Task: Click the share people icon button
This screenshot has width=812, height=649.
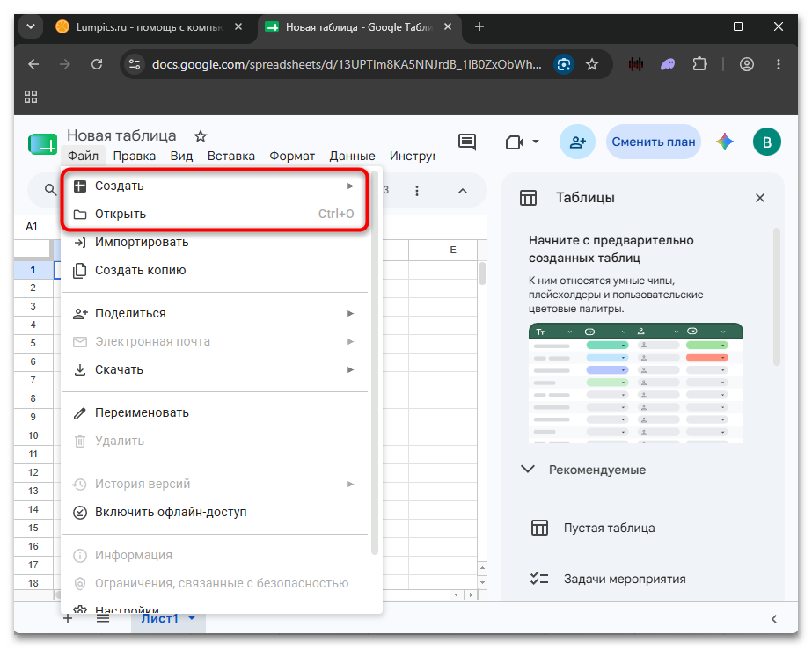Action: coord(577,142)
